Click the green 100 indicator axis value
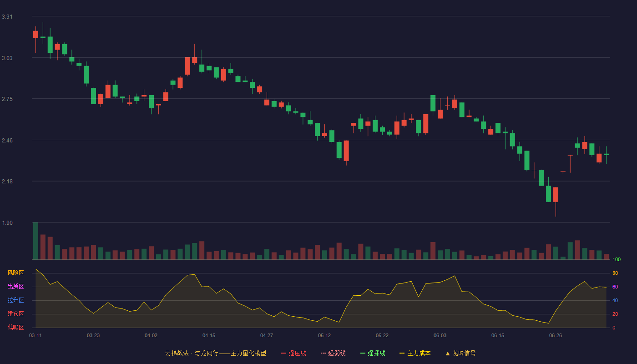 617,259
